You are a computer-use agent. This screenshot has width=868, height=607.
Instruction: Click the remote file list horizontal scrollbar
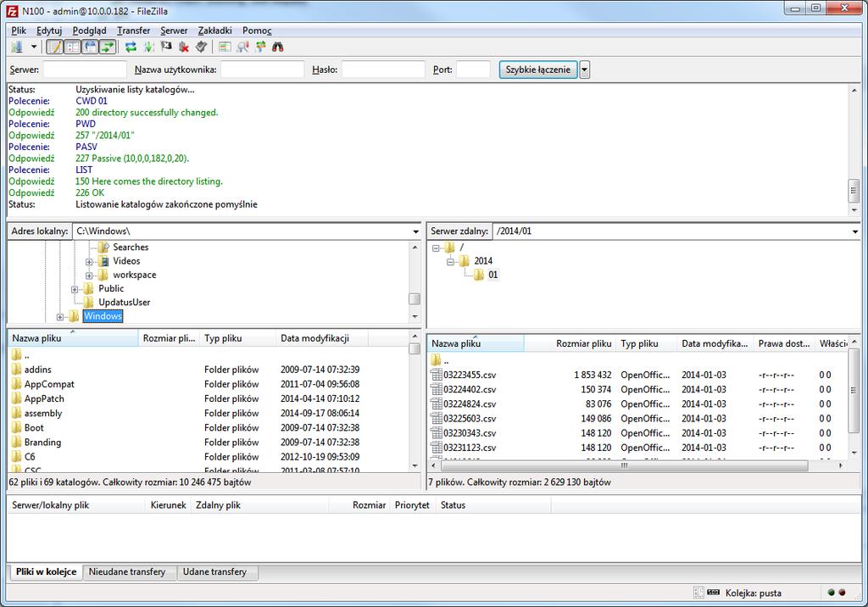coord(624,465)
